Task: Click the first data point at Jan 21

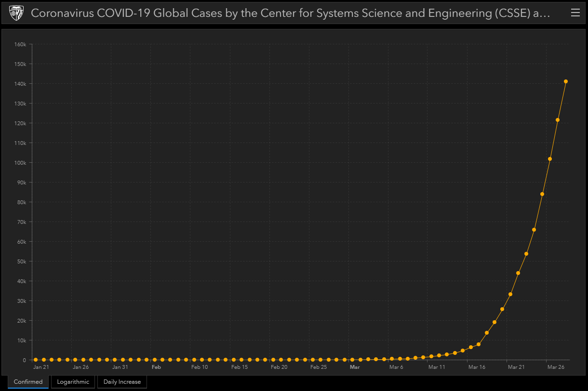Action: (x=36, y=360)
